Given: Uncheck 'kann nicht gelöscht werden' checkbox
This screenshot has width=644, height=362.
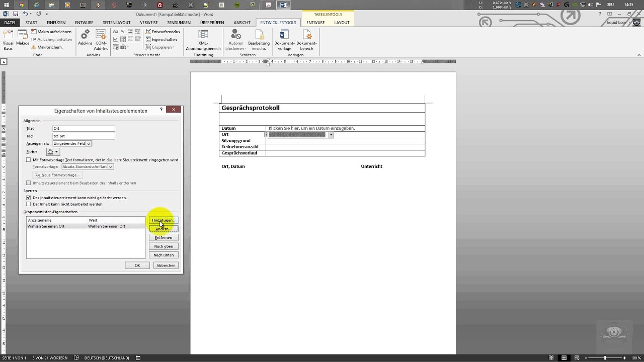Looking at the screenshot, I should point(29,198).
